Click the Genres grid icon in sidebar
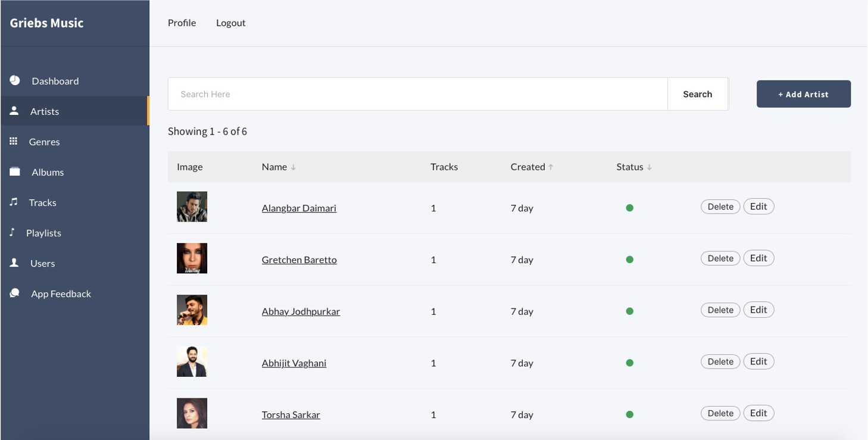The height and width of the screenshot is (440, 868). coord(14,141)
